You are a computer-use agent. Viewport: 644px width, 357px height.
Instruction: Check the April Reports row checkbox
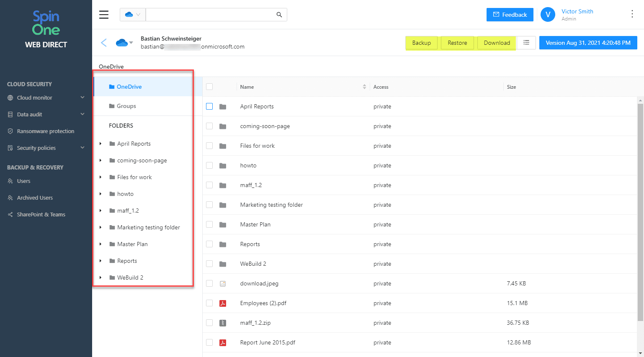[209, 107]
